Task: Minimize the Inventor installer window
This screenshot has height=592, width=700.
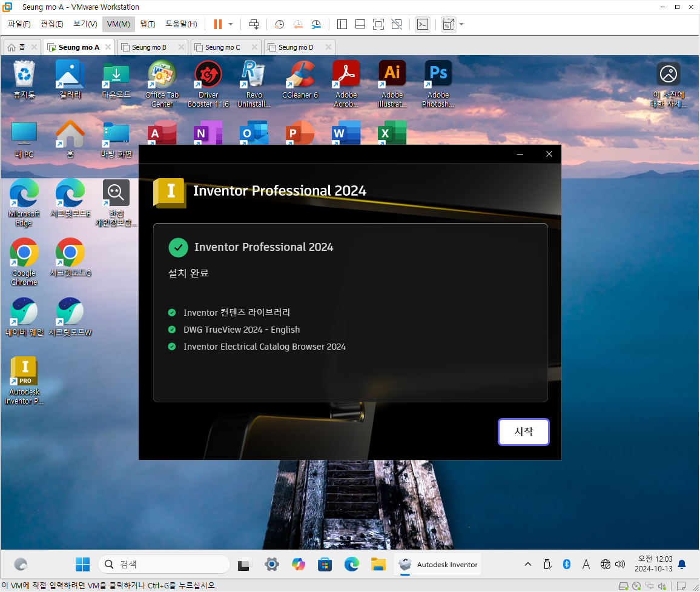Action: pyautogui.click(x=520, y=154)
